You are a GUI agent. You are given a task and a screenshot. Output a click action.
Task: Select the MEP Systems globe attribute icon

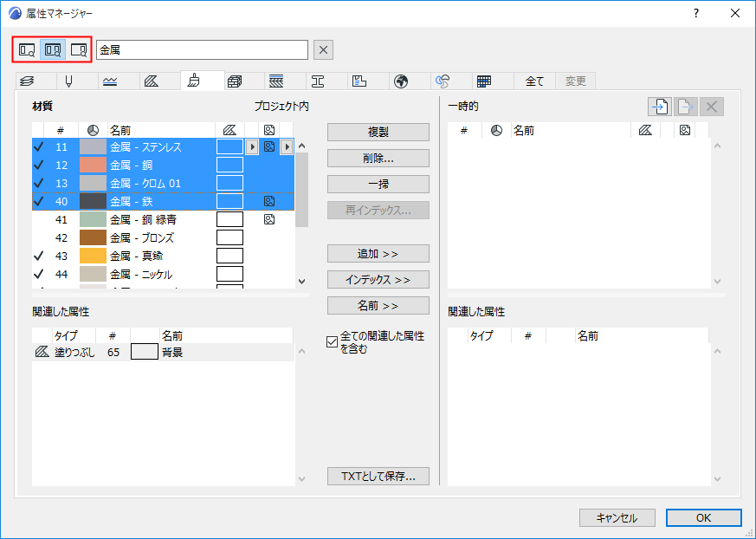[402, 80]
